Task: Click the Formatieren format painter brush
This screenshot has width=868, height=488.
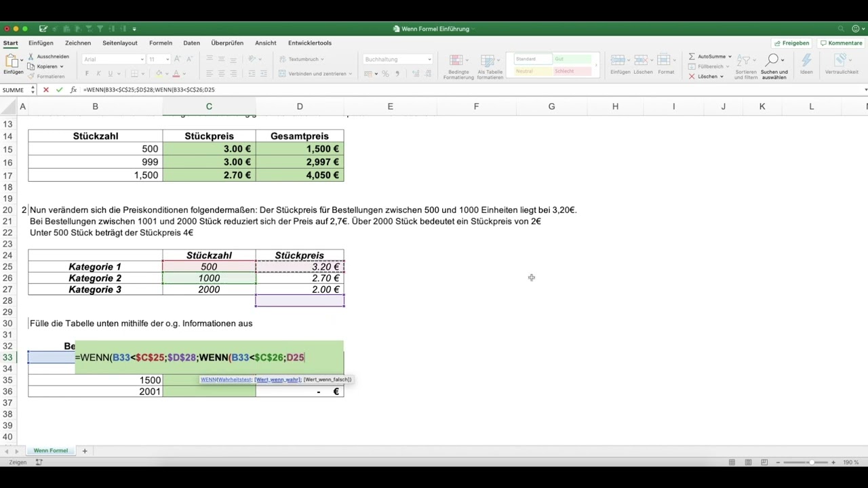Action: click(47, 77)
